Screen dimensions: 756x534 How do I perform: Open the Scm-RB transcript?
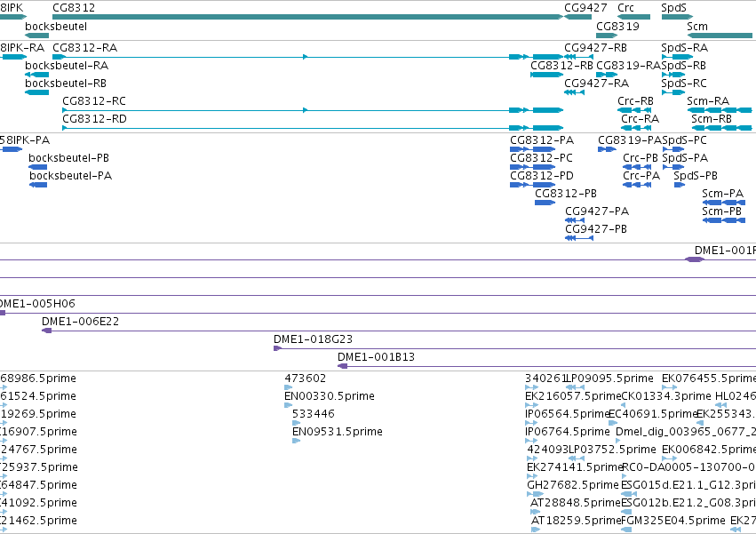pyautogui.click(x=712, y=119)
